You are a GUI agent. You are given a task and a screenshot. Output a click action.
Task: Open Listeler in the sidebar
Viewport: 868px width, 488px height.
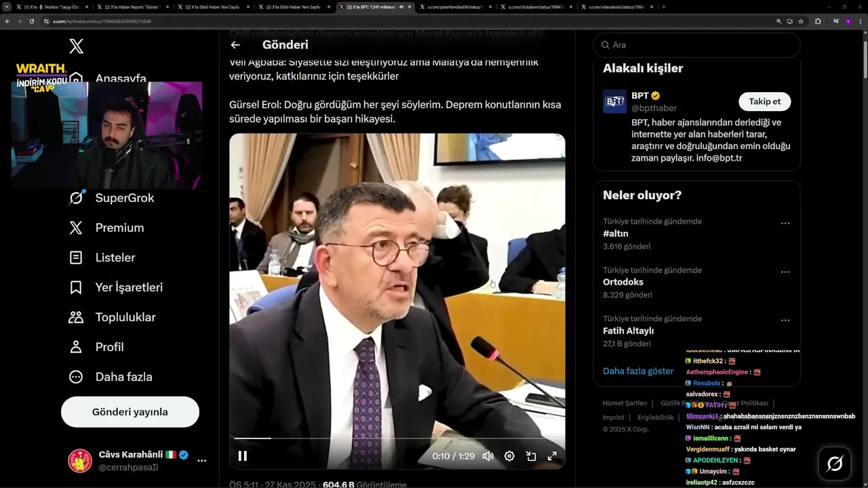[102, 258]
